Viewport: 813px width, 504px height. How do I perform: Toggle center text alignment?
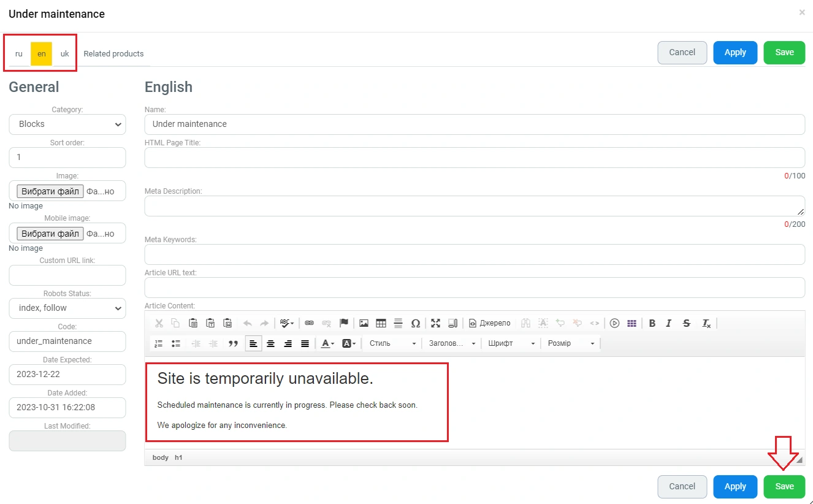pyautogui.click(x=270, y=344)
